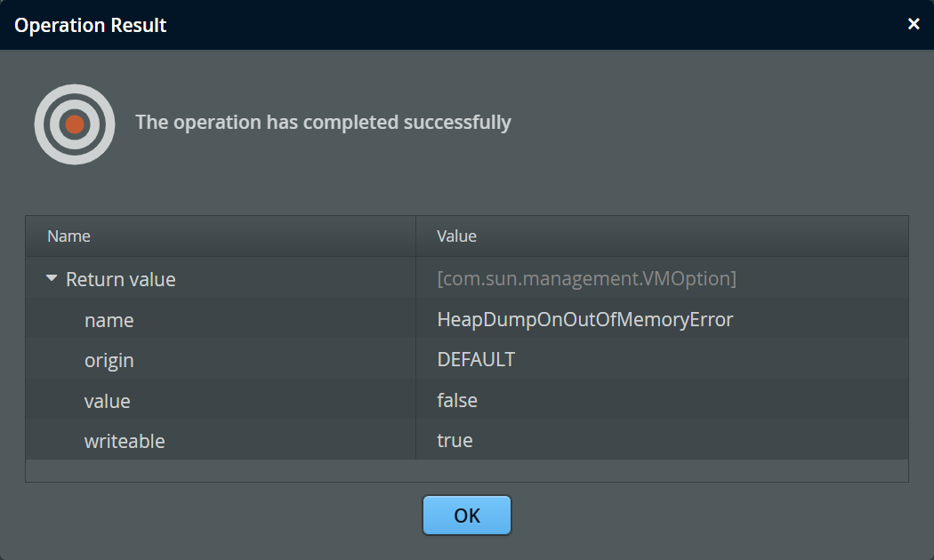This screenshot has width=934, height=560.
Task: Select the name row in table
Action: click(109, 320)
